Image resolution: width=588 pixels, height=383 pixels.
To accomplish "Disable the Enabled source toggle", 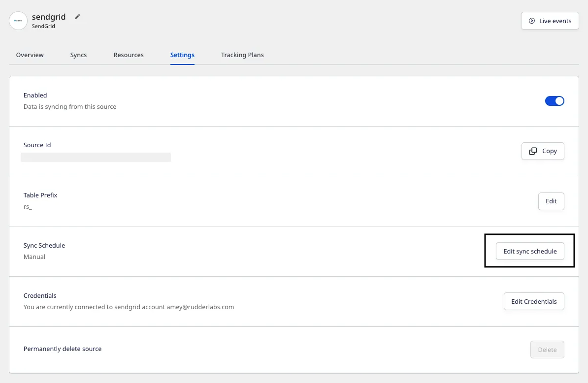I will pos(554,101).
